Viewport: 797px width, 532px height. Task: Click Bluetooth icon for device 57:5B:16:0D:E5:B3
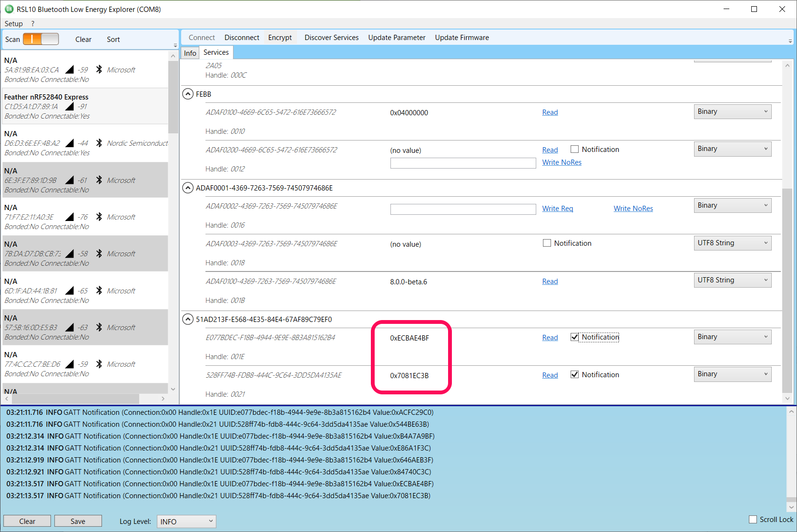click(99, 327)
